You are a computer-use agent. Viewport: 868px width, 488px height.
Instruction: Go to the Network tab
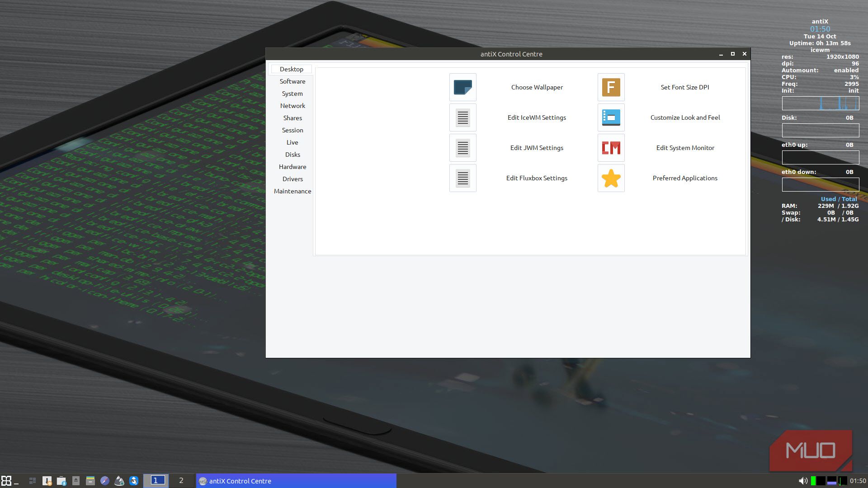click(x=292, y=106)
